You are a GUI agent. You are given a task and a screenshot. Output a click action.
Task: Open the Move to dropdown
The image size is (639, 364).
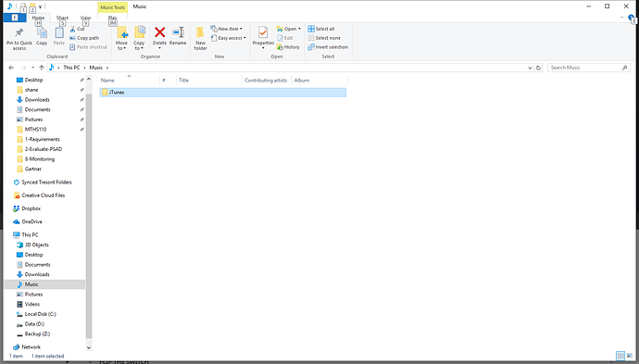point(121,38)
